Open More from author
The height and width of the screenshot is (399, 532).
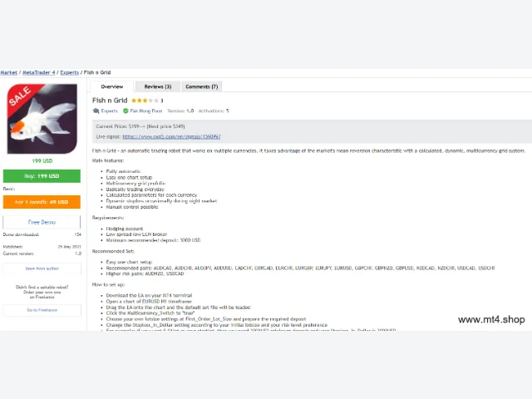pos(42,268)
